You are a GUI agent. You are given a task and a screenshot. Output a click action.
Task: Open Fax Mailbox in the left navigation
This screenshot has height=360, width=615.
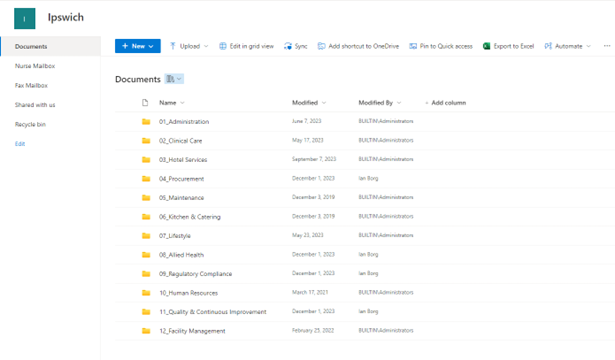click(31, 85)
